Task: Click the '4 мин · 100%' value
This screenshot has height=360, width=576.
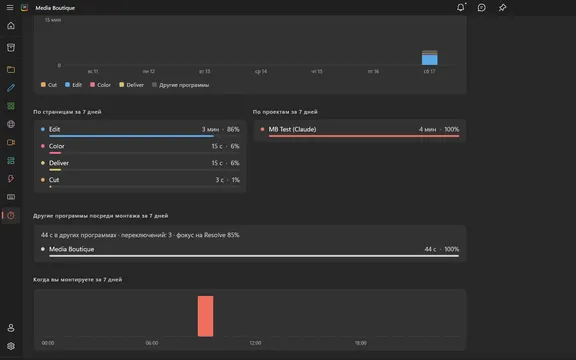Action: pyautogui.click(x=439, y=129)
